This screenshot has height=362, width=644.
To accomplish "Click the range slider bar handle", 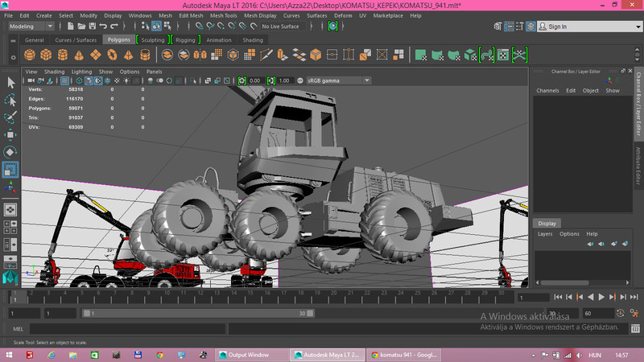I will point(199,313).
